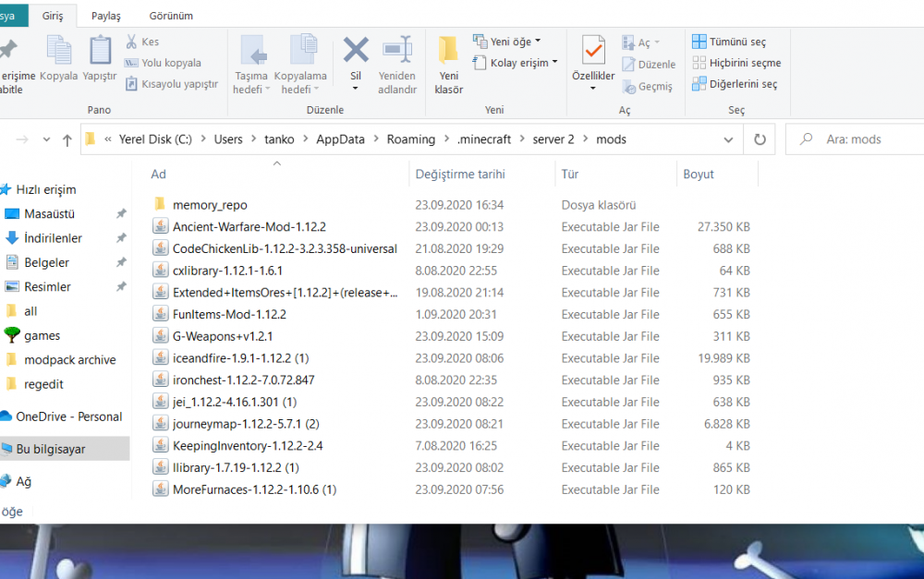
Task: Switch to the Paylaş ribbon tab
Action: [104, 16]
